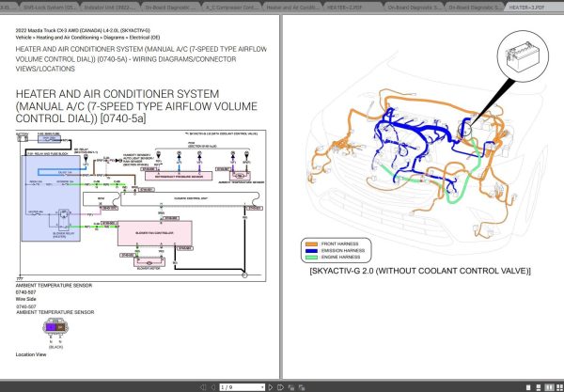Click the Refrigerant Pressure Sensor block in diagram
Screen dimensions: 564x392
(x=179, y=176)
